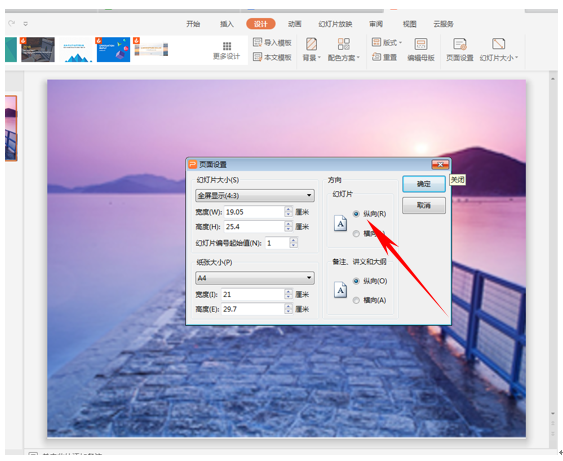This screenshot has width=563, height=461.
Task: Switch to the 开始 tab
Action: tap(193, 24)
